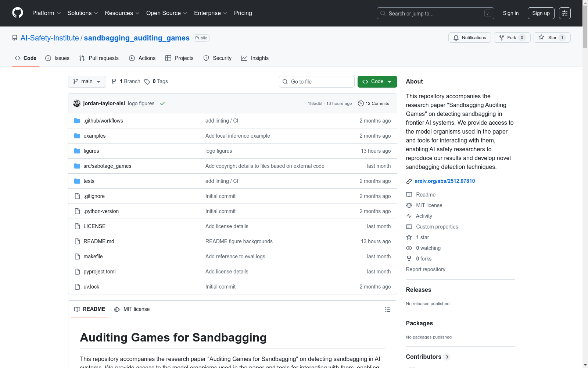This screenshot has width=588, height=368.
Task: Focus the 'Go to file' search field
Action: pyautogui.click(x=317, y=82)
